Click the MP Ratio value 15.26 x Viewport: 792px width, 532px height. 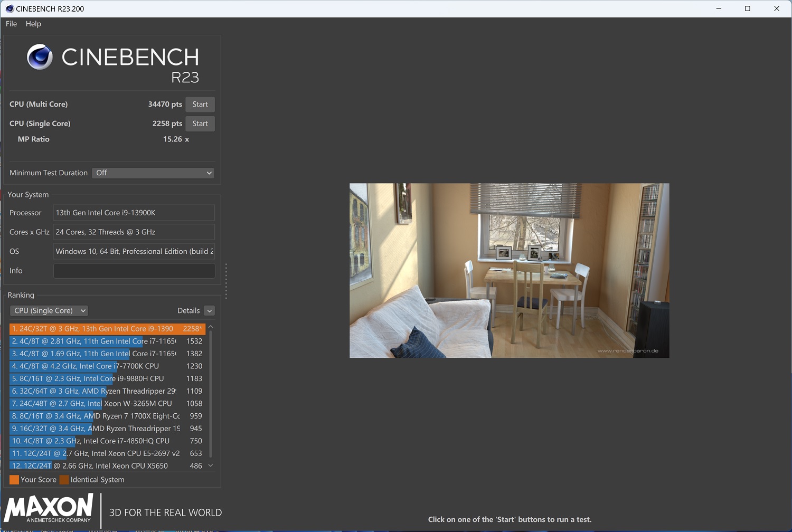176,139
